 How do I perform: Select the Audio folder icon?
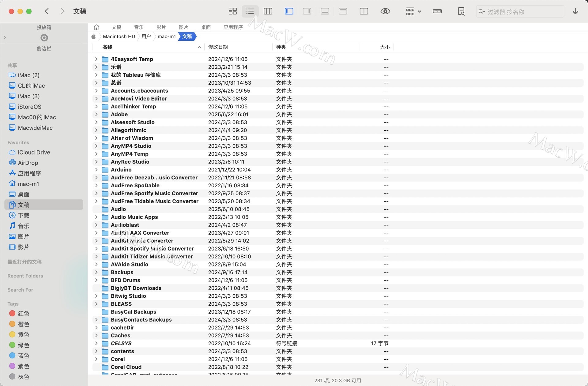(x=105, y=209)
